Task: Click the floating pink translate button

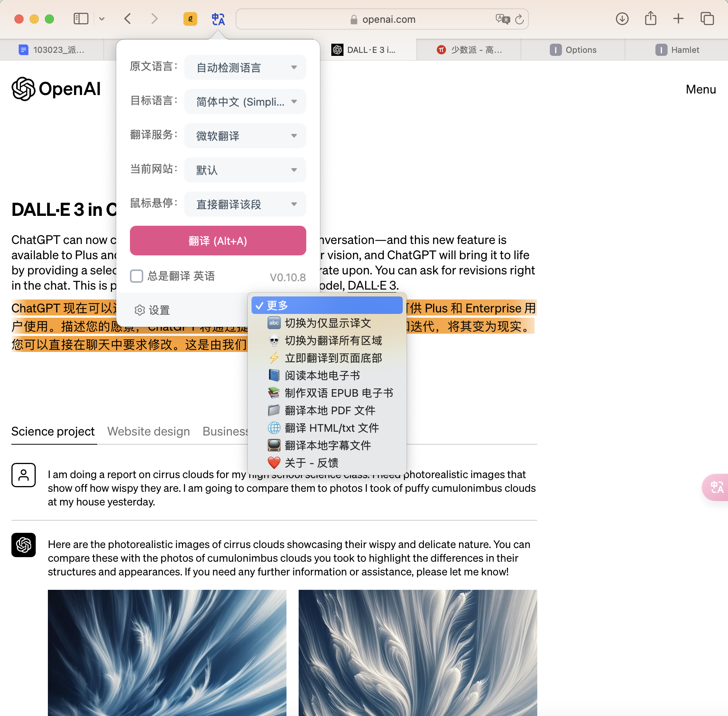Action: pyautogui.click(x=716, y=487)
